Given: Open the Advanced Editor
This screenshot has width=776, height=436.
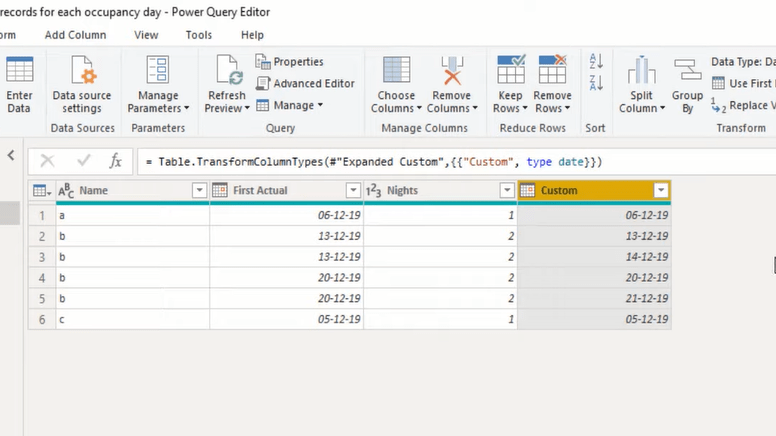Looking at the screenshot, I should [305, 84].
